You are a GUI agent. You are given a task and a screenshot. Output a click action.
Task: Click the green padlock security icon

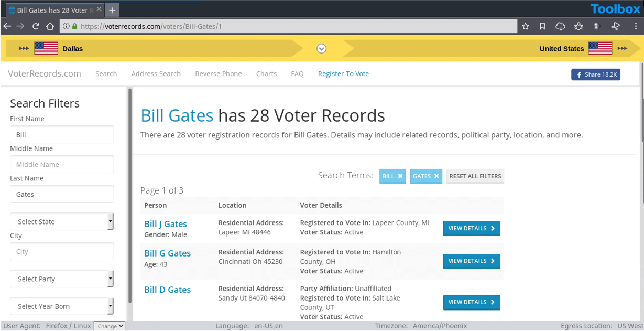[75, 26]
